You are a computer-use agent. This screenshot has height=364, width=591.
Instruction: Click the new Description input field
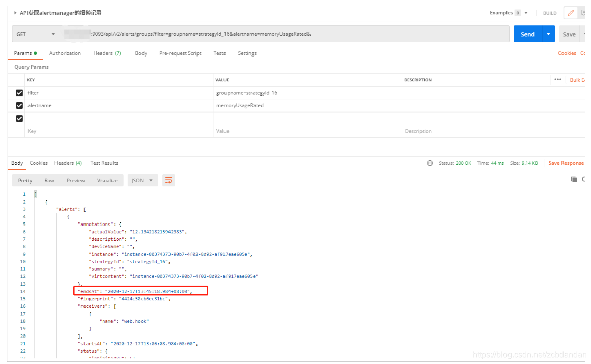coord(493,131)
